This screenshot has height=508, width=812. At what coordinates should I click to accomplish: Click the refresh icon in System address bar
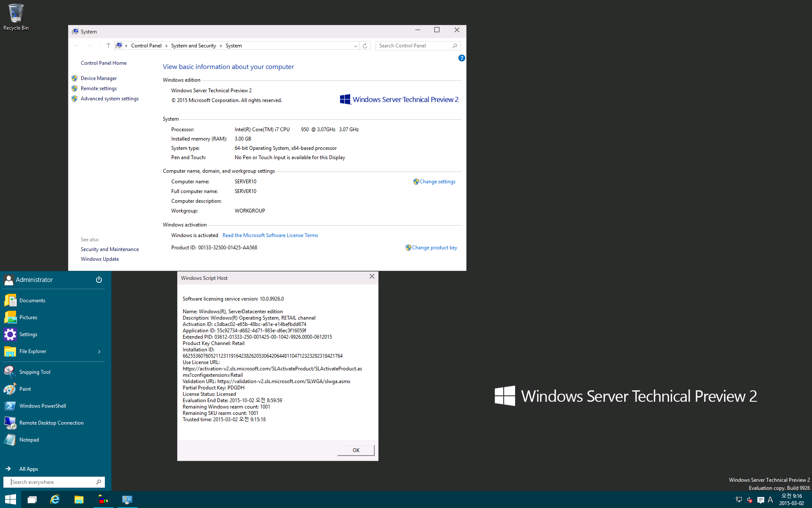click(365, 46)
